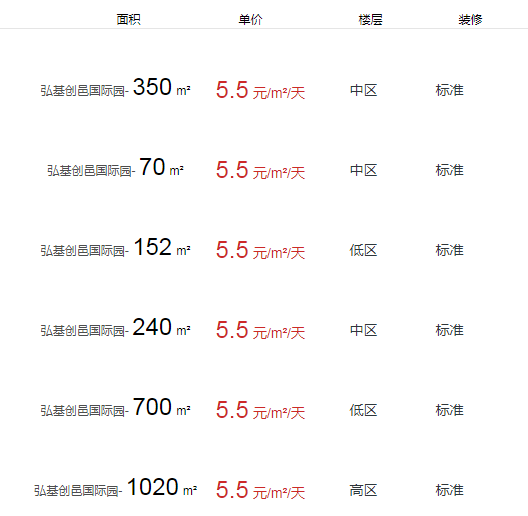Open the 弘基创邑国际园 700 m² listing
Screen dimensions: 528x516
pyautogui.click(x=116, y=408)
